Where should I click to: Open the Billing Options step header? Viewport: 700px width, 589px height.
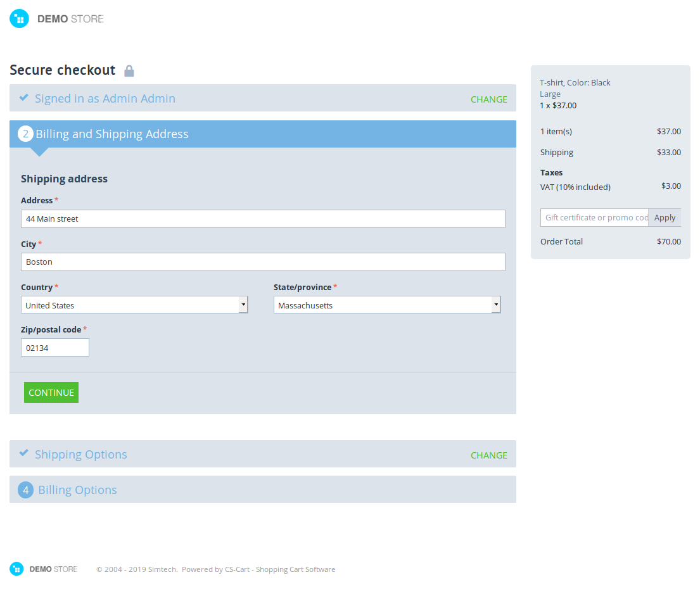pos(262,490)
